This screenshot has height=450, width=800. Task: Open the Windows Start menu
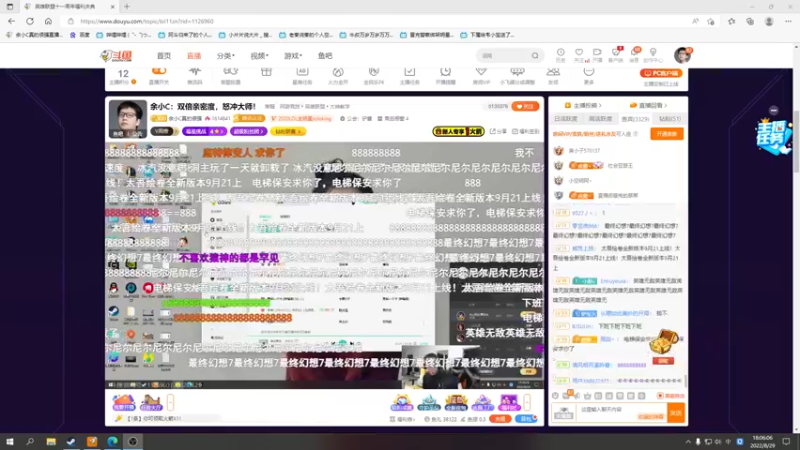pyautogui.click(x=10, y=441)
